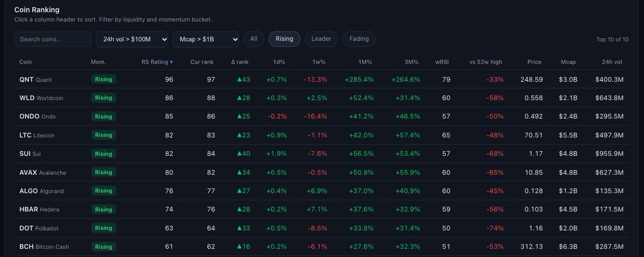Click the -33% vs 52w high for QNT

click(x=495, y=80)
